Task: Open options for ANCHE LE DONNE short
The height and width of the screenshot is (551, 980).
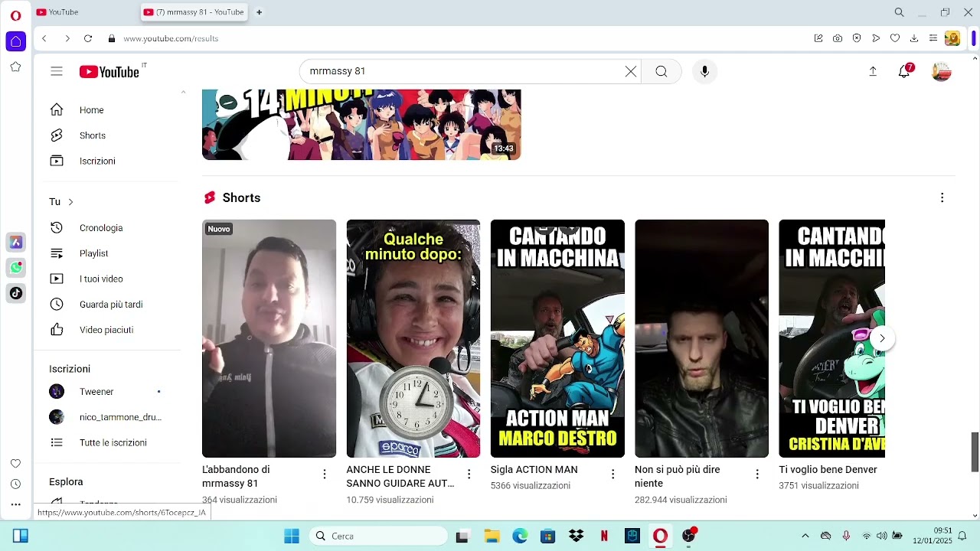Action: 469,474
